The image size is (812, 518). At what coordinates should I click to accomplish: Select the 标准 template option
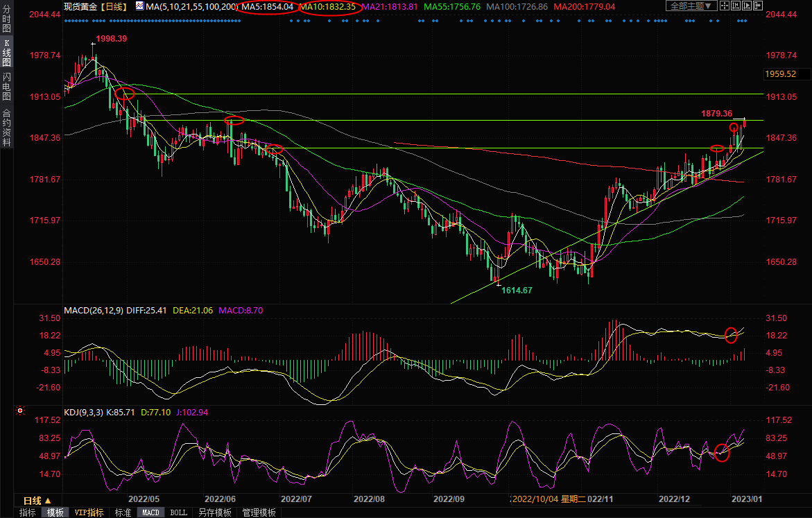(x=123, y=512)
